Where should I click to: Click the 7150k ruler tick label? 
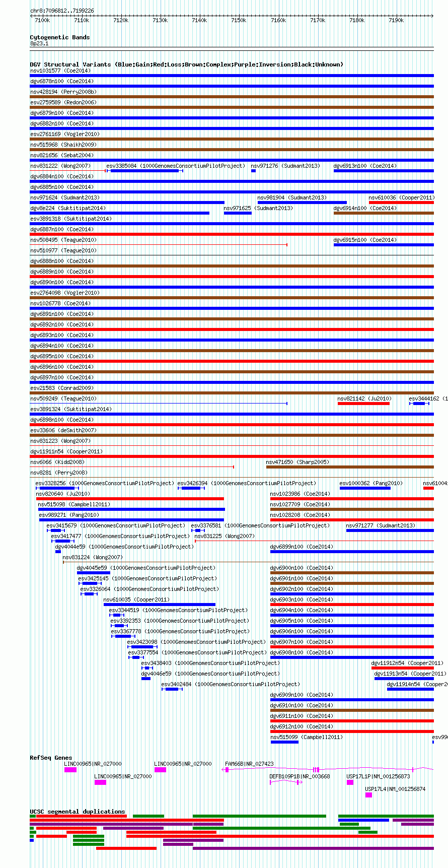[239, 21]
